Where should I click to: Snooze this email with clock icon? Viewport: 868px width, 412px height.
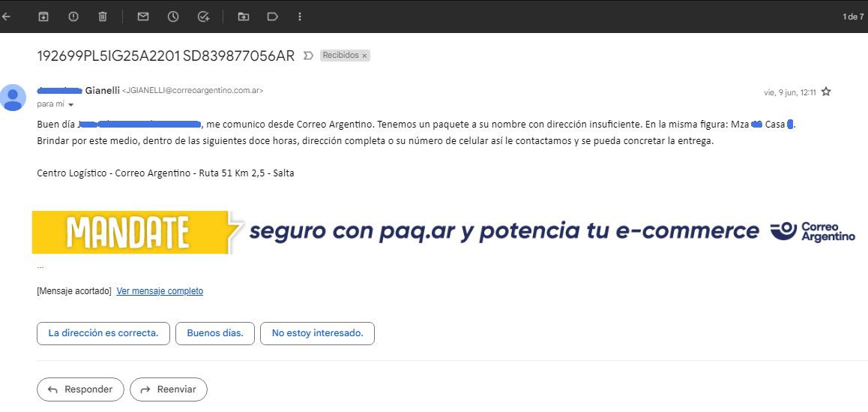click(x=173, y=17)
